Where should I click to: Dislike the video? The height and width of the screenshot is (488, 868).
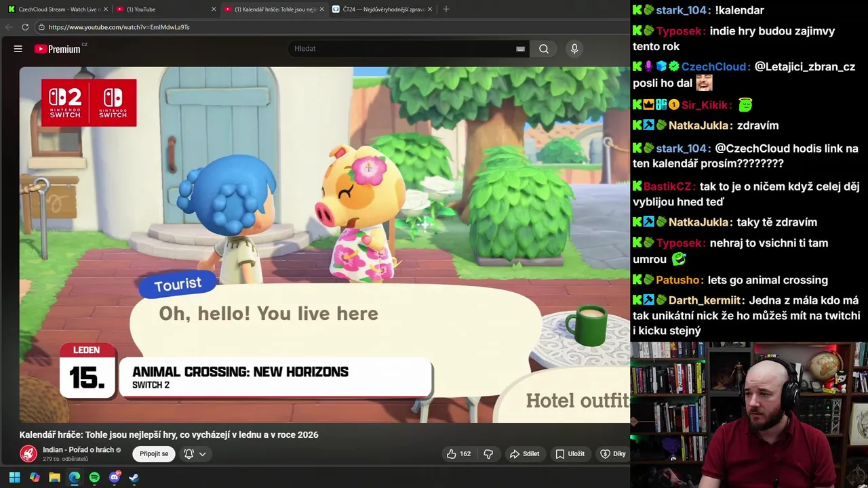point(488,453)
